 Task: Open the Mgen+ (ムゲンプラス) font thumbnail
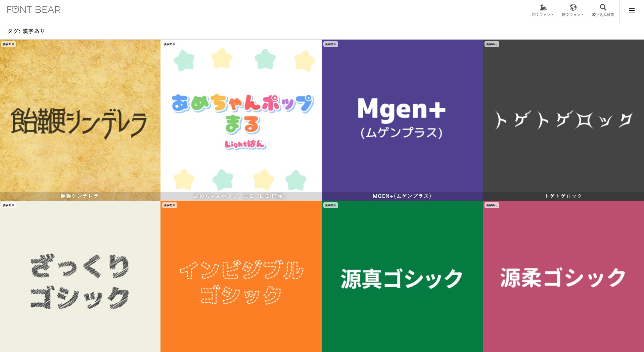tap(402, 120)
